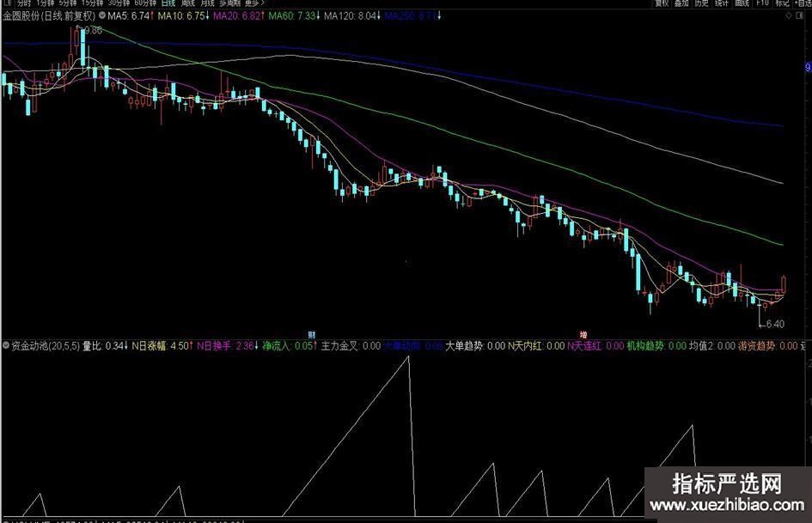Open the 历史 history button
This screenshot has height=523, width=812.
(701, 3)
